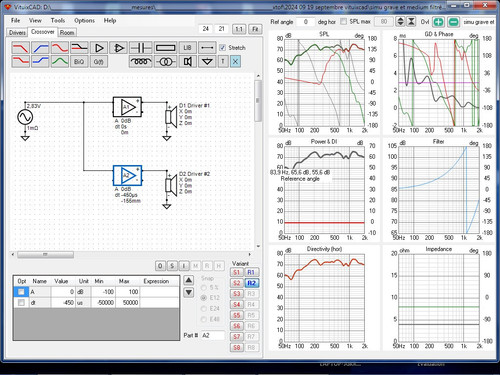
Task: Select the D2 Driver #2 speaker symbol
Action: click(171, 185)
